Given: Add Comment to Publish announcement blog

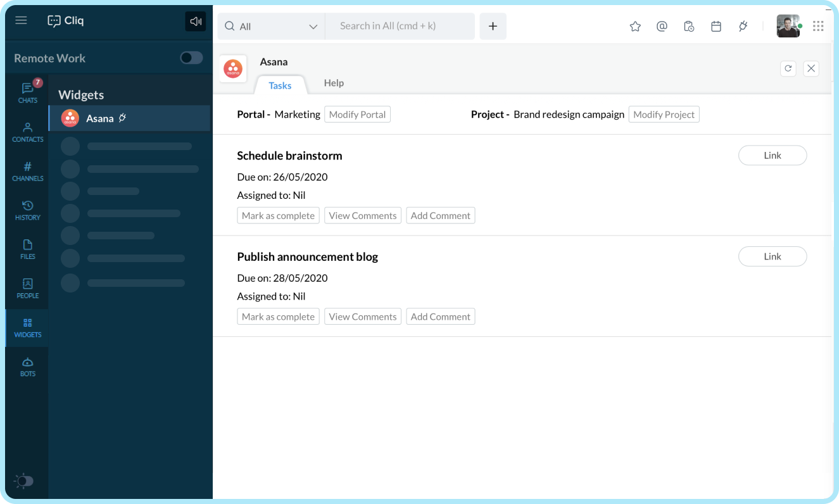Looking at the screenshot, I should coord(441,317).
